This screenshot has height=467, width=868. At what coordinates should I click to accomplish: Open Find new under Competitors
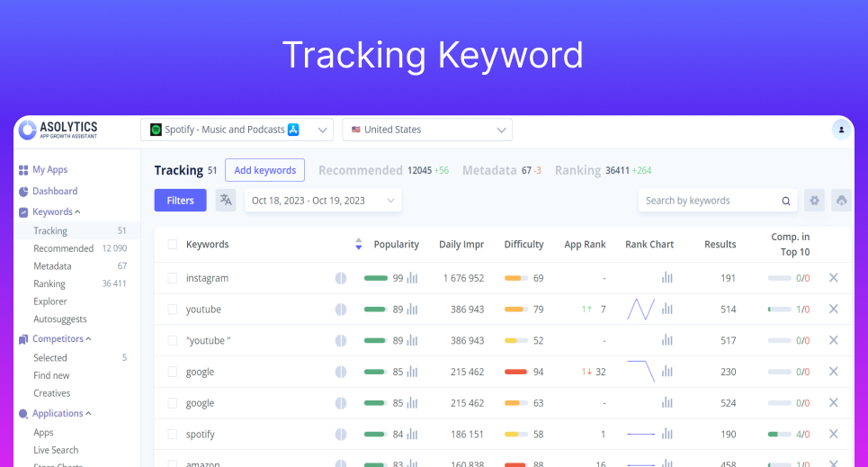click(51, 375)
